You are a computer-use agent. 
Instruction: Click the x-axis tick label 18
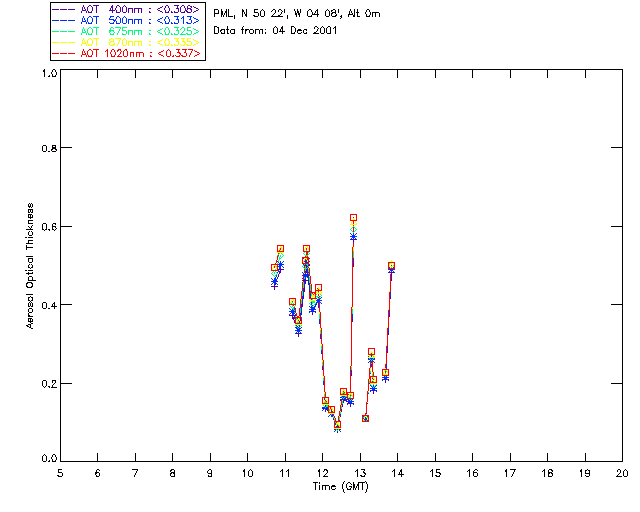tap(548, 473)
